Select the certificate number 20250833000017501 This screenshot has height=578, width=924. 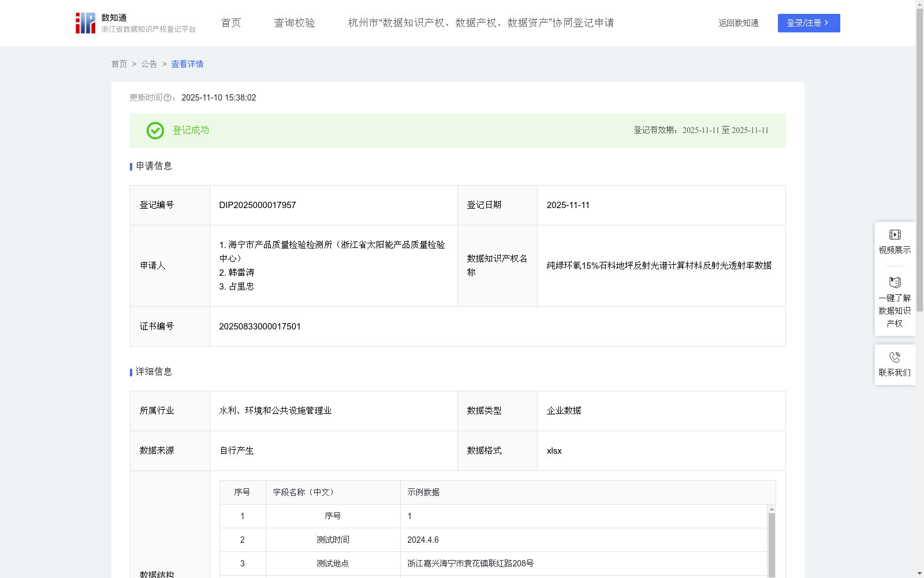[x=260, y=327]
